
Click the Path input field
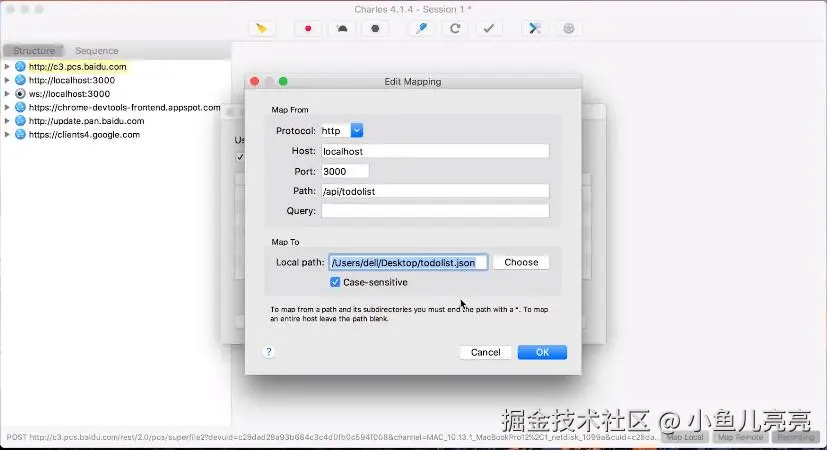point(435,191)
